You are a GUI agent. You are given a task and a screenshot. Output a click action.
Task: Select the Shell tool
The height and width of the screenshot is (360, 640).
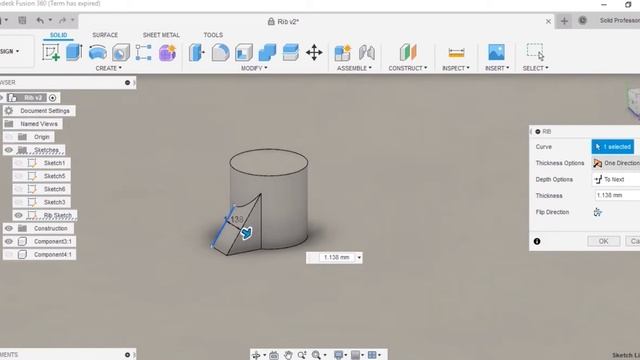[x=244, y=53]
